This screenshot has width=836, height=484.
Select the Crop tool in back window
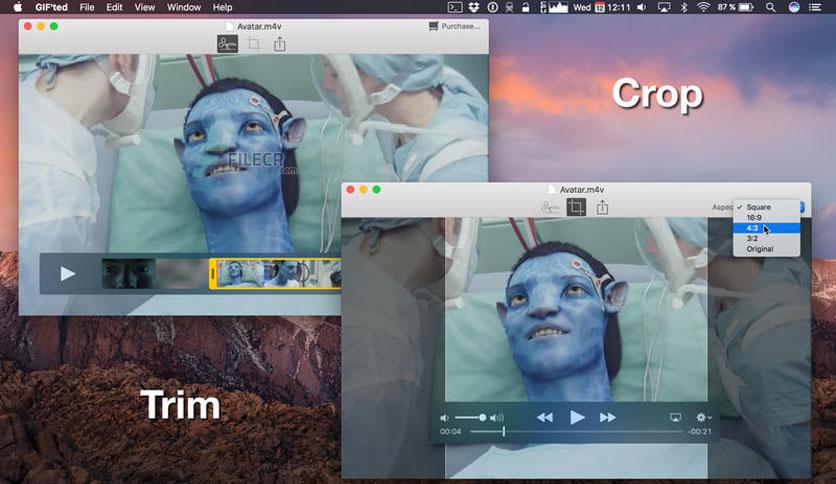pos(254,44)
